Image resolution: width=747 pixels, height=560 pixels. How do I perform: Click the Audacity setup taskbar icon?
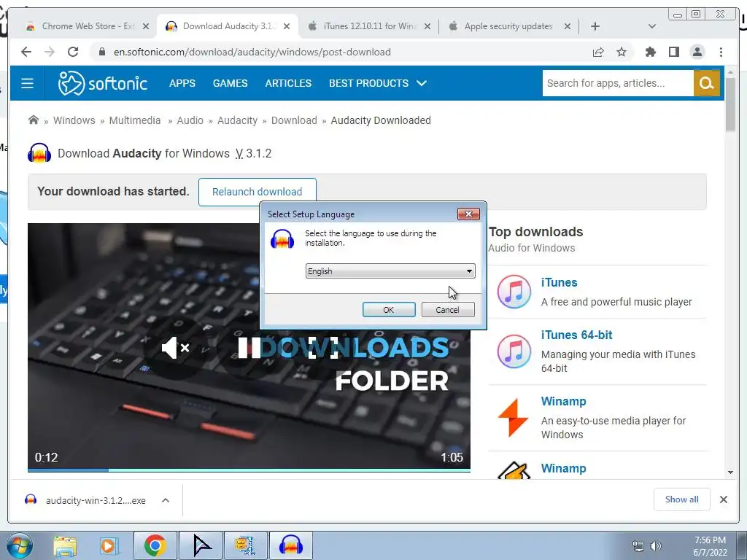291,545
